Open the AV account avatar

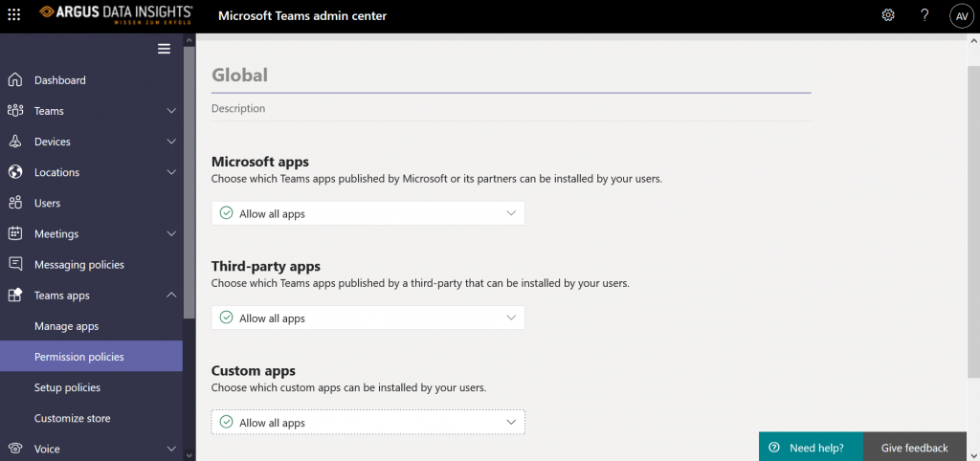tap(961, 16)
